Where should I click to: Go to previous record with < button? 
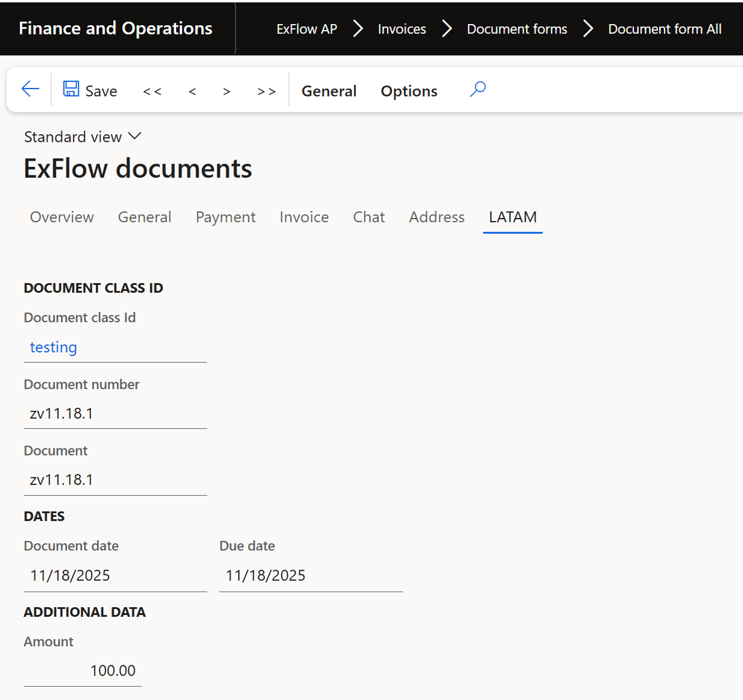coord(192,91)
